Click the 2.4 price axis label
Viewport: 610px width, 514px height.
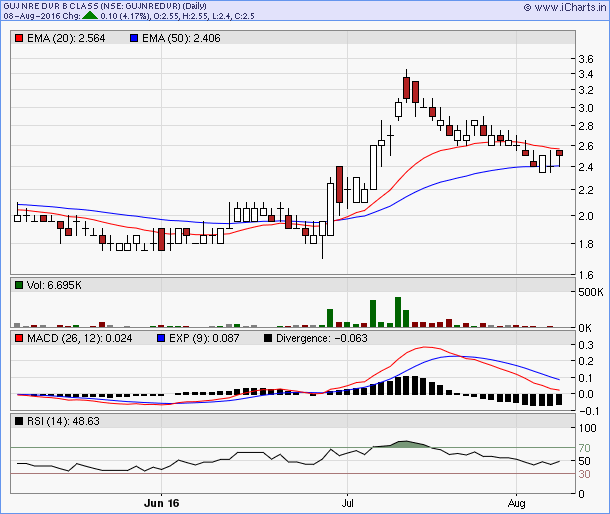click(586, 167)
